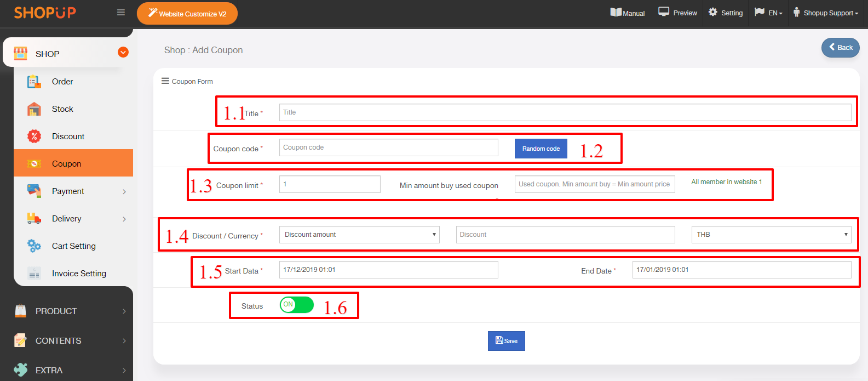Open the Shopup Support user menu
The height and width of the screenshot is (381, 868).
click(x=825, y=13)
